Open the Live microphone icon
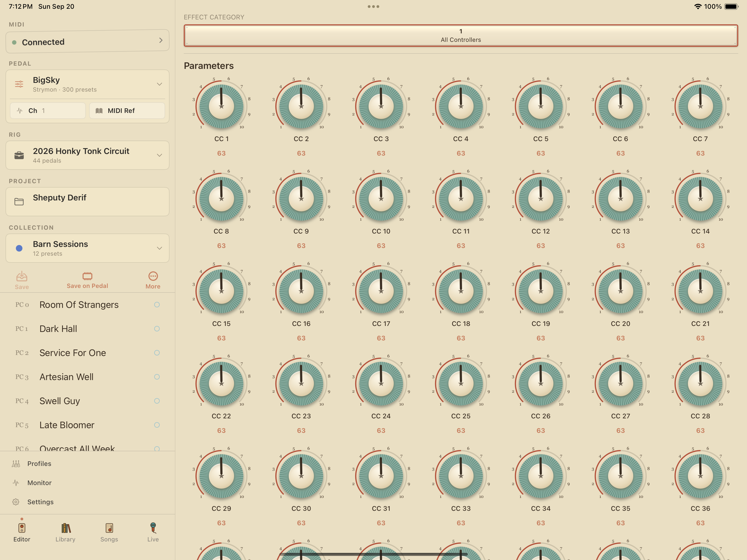The image size is (747, 560). click(x=153, y=527)
